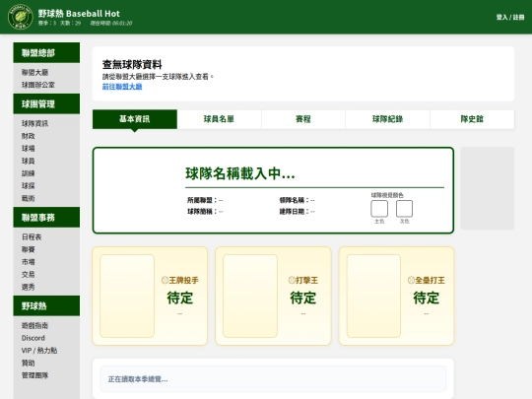Open the Discord sidebar link

point(33,338)
